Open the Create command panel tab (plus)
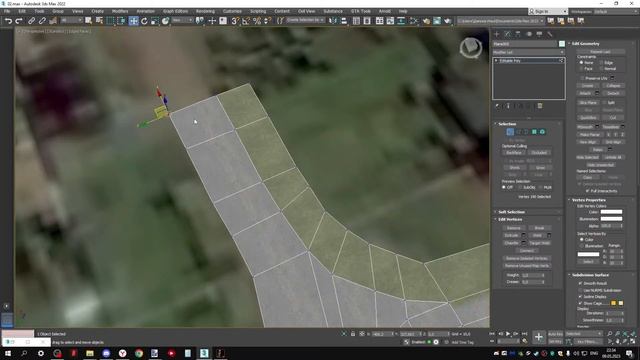This screenshot has width=640, height=360. coord(497,34)
